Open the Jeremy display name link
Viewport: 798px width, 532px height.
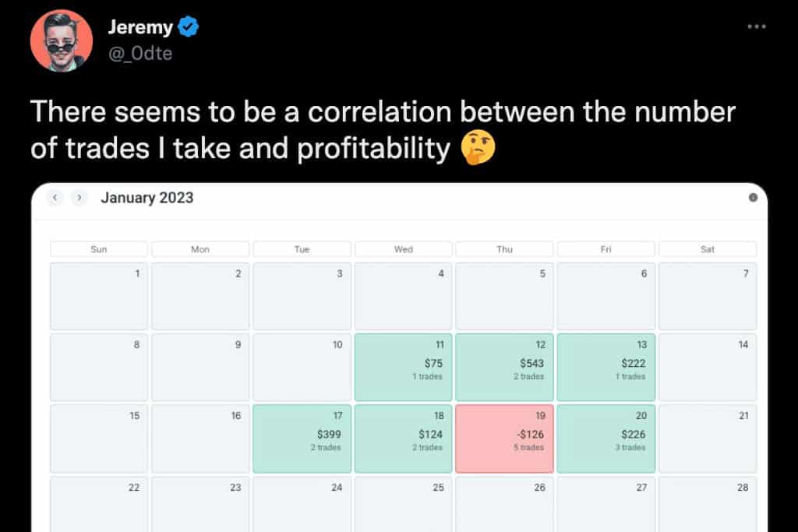139,28
